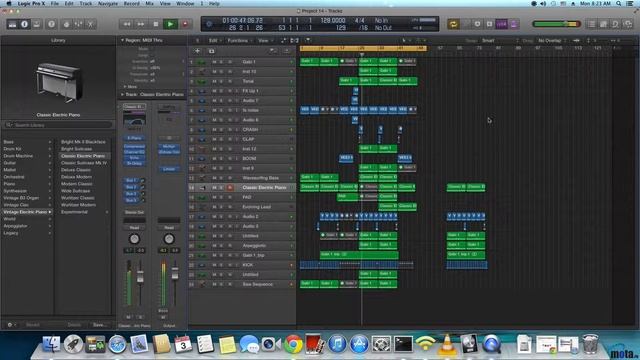Screen dimensions: 640x360
Task: Toggle the Metronome click button
Action: (x=514, y=24)
